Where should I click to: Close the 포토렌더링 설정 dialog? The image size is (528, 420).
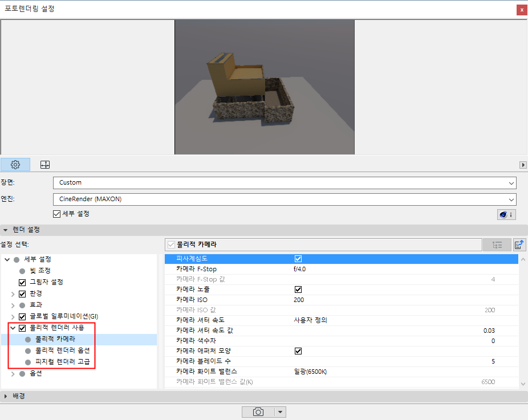tap(522, 10)
